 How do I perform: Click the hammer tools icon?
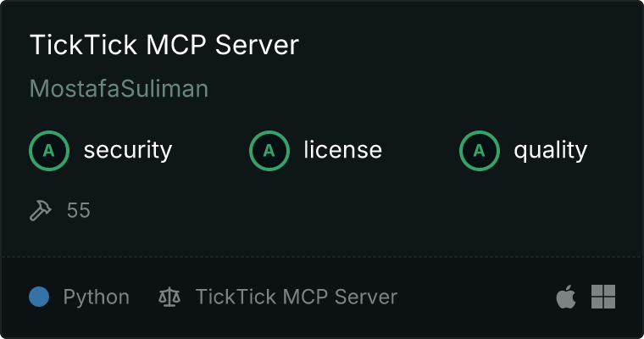click(x=41, y=210)
